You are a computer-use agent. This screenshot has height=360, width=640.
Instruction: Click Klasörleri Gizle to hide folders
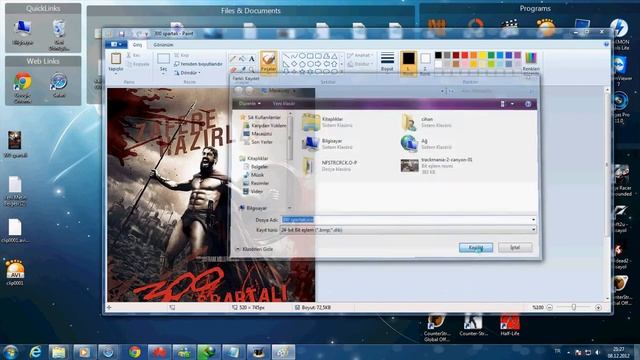(x=254, y=249)
